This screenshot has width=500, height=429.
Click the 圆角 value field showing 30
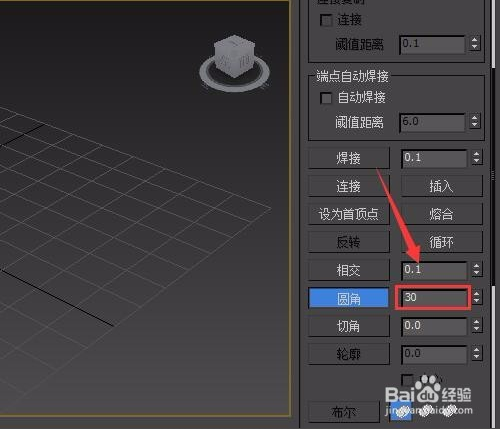click(434, 297)
